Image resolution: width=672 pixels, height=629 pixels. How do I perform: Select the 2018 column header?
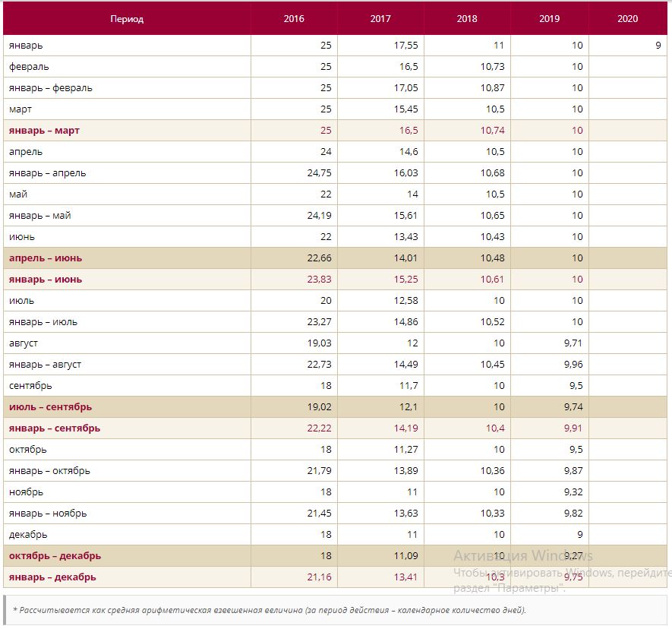click(467, 19)
